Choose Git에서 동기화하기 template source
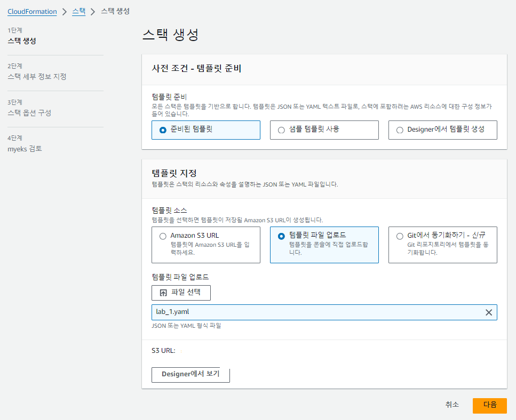This screenshot has height=420, width=516. 442,245
